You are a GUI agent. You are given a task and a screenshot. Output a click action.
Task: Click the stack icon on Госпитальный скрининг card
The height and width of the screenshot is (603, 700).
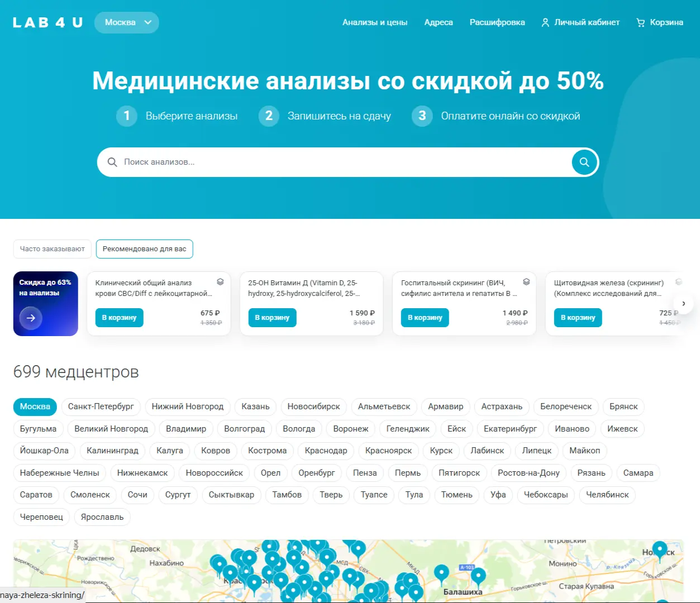tap(524, 283)
